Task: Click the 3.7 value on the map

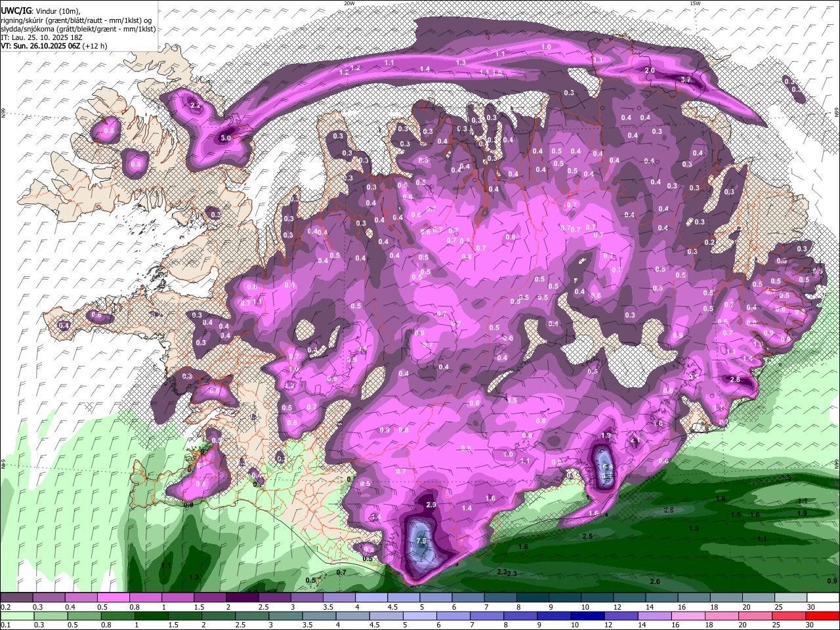Action: point(686,79)
